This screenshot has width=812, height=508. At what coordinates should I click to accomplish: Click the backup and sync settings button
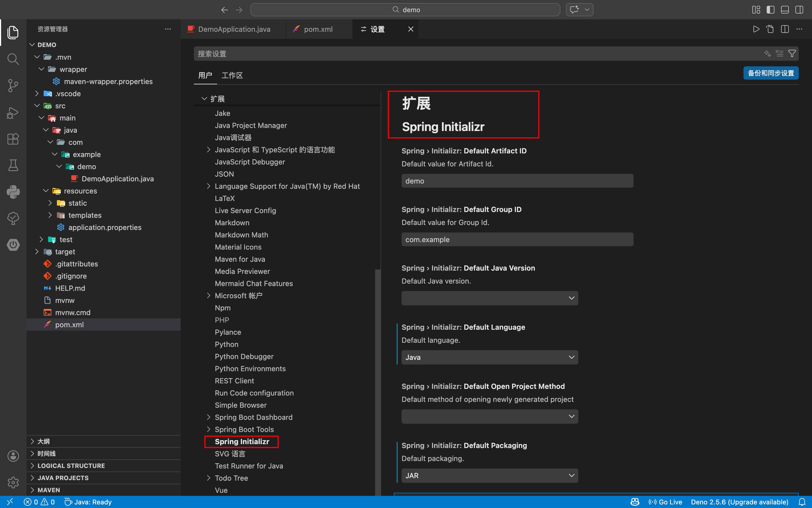point(771,73)
